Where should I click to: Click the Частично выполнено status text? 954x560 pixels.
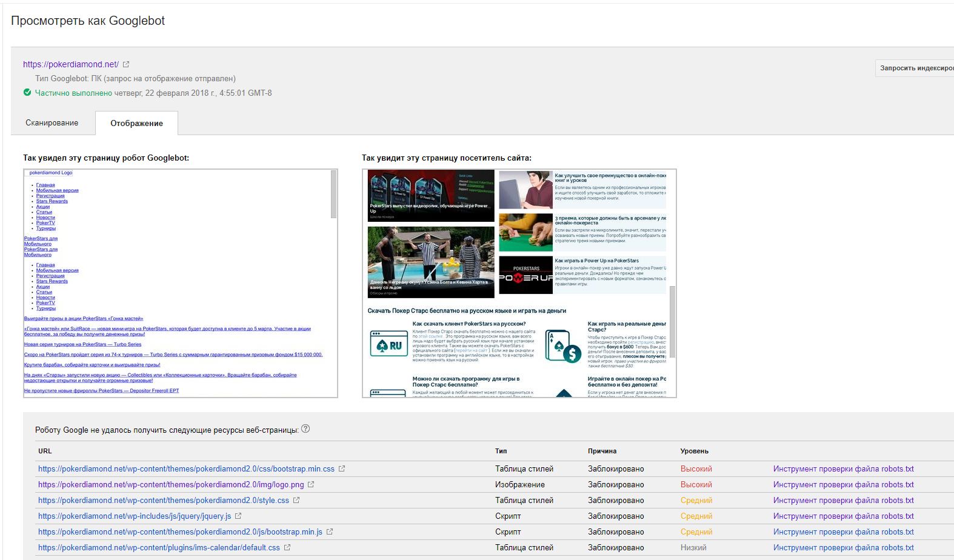coord(73,93)
